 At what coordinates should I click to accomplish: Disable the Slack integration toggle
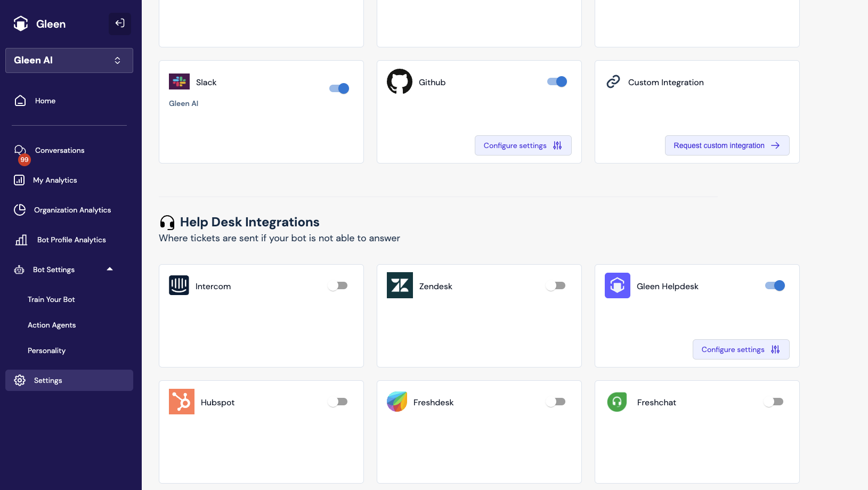click(339, 88)
